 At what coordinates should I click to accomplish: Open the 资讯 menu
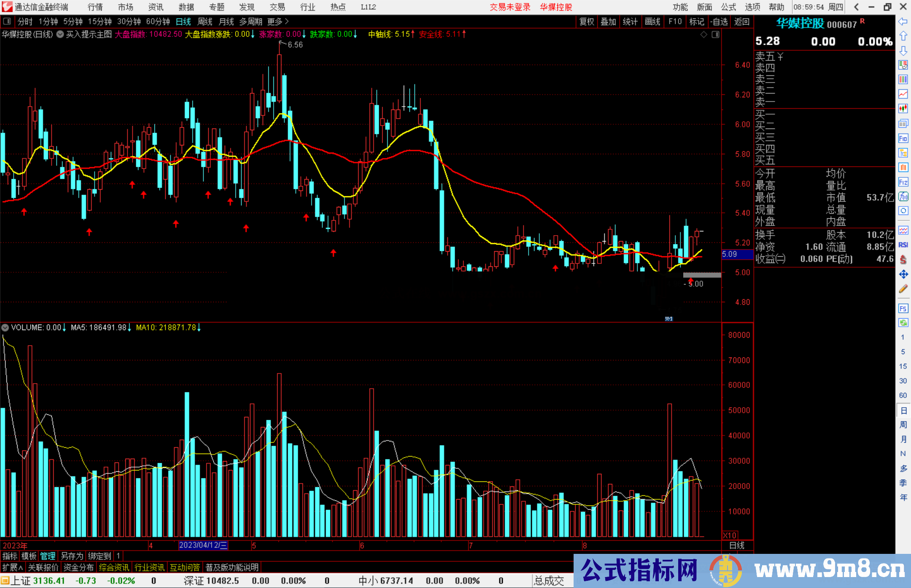(x=156, y=7)
